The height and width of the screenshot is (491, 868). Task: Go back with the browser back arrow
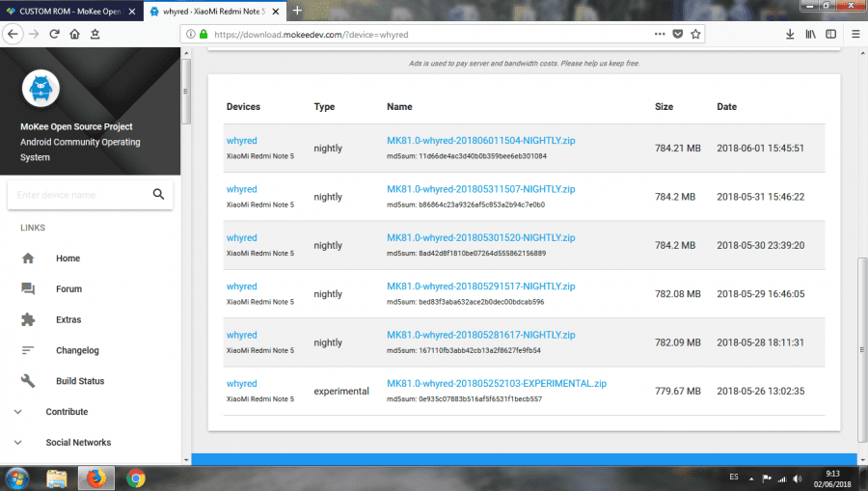pyautogui.click(x=13, y=34)
